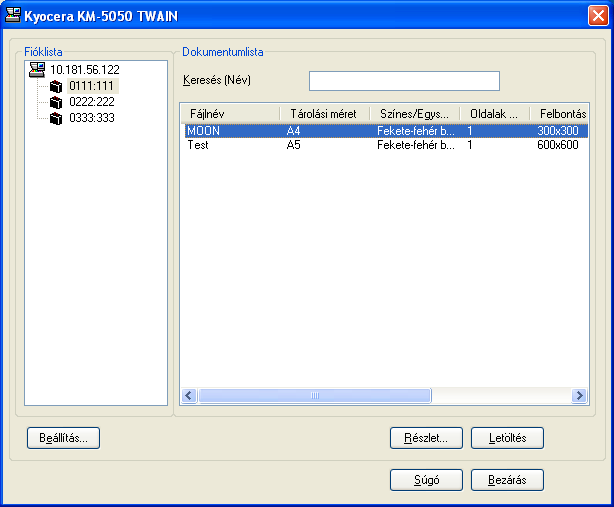Click the A4 size cell
The image size is (614, 507).
point(293,131)
